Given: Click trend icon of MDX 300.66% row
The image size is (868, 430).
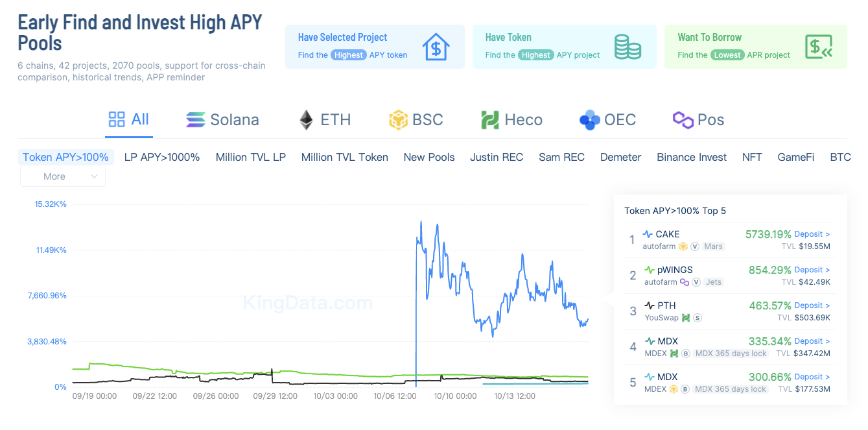Looking at the screenshot, I should [x=650, y=377].
